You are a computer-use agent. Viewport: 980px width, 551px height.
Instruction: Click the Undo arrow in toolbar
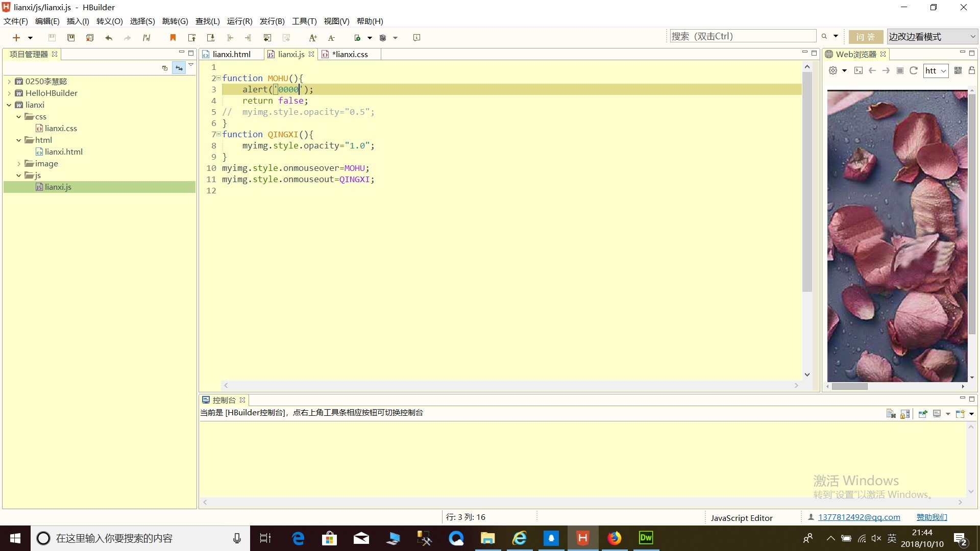(109, 38)
